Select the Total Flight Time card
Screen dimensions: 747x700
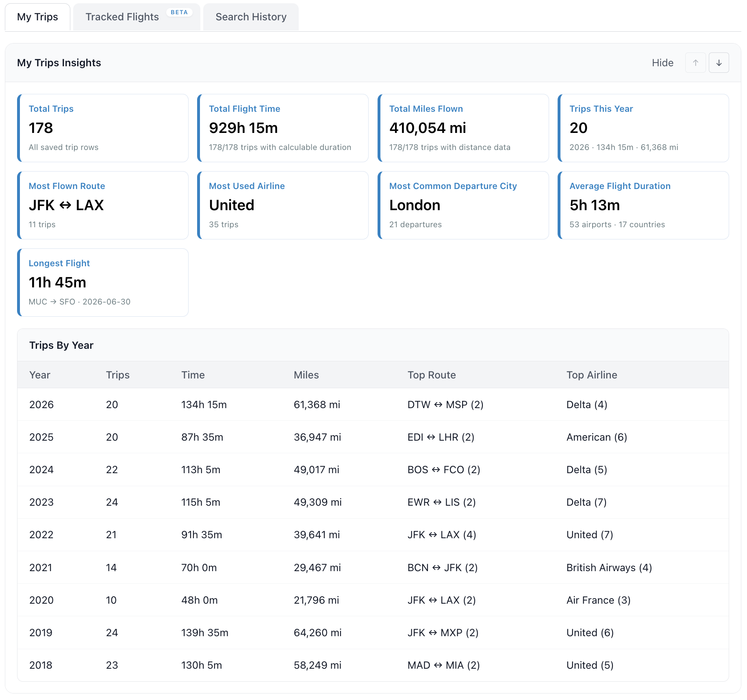pos(283,128)
